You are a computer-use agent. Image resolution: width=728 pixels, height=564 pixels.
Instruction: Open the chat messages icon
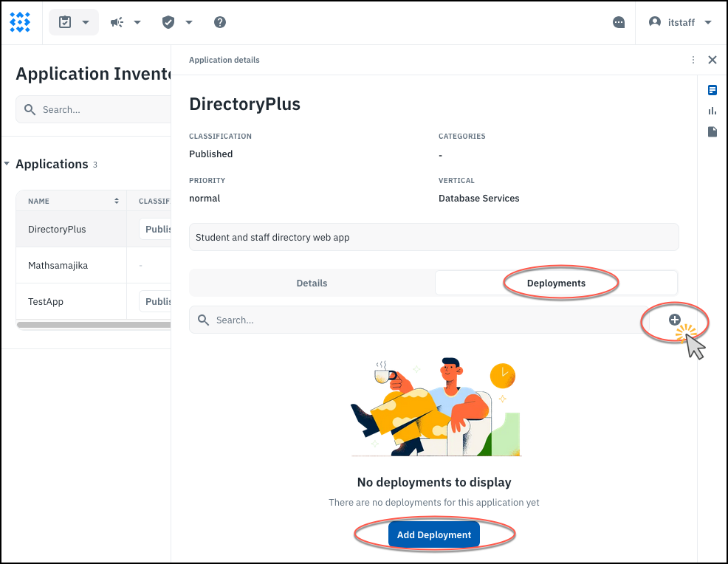(x=619, y=23)
